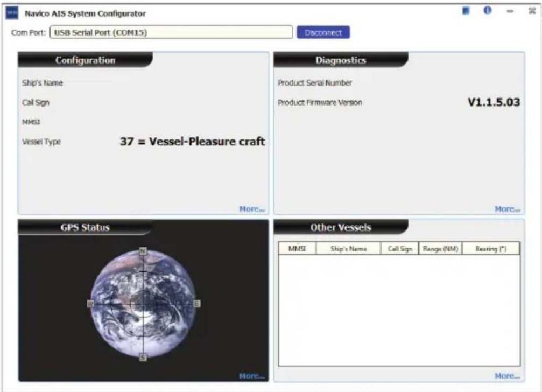Open More link in Configuration panel
542x392 pixels.
pos(252,209)
